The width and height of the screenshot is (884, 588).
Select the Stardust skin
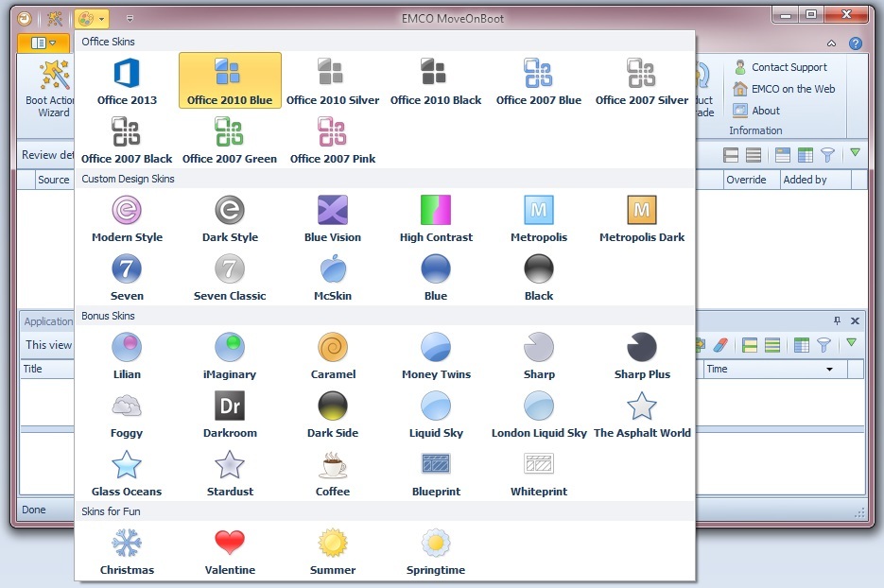(230, 473)
